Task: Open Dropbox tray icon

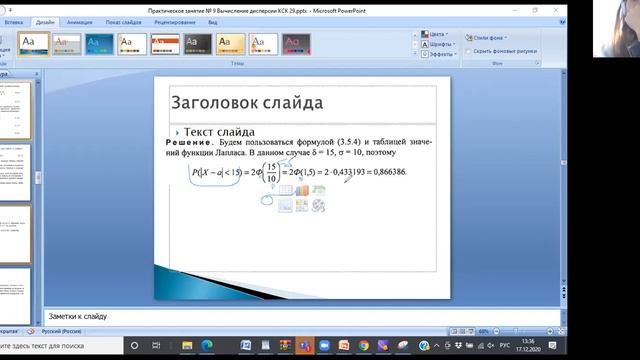Action: (x=458, y=346)
